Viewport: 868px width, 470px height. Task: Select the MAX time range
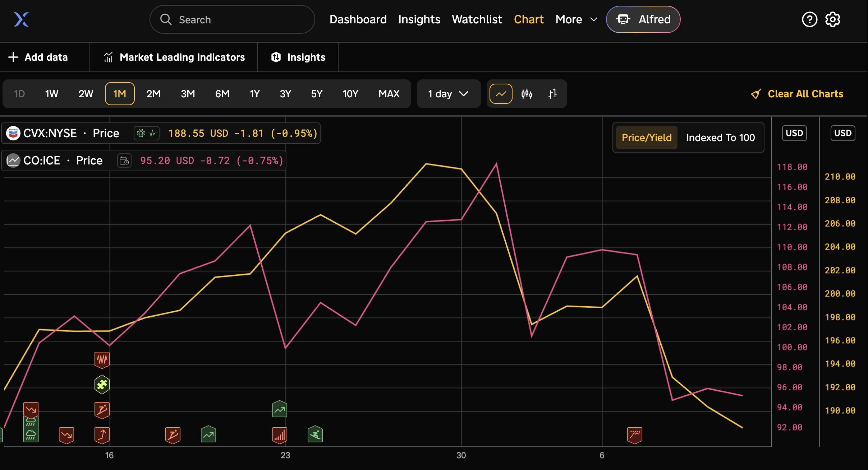[x=389, y=94]
